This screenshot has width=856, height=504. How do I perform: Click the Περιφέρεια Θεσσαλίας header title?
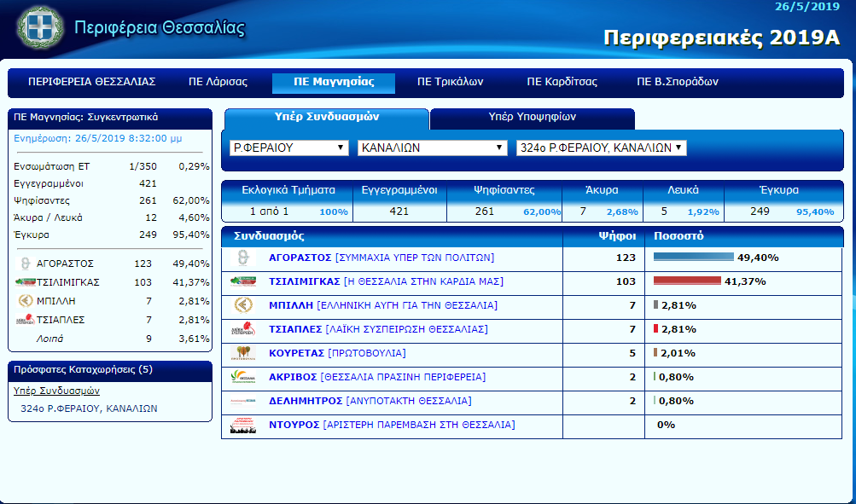[x=160, y=28]
